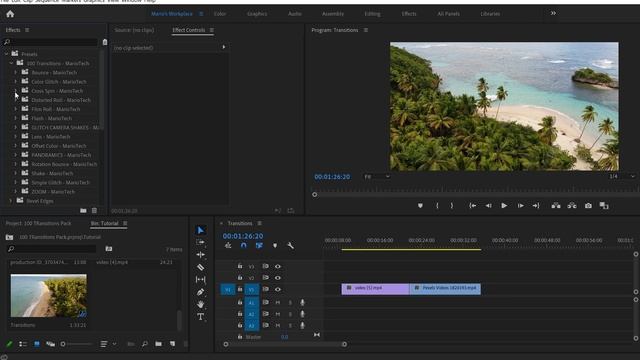Mute audio track A1
The image size is (640, 360).
278,302
